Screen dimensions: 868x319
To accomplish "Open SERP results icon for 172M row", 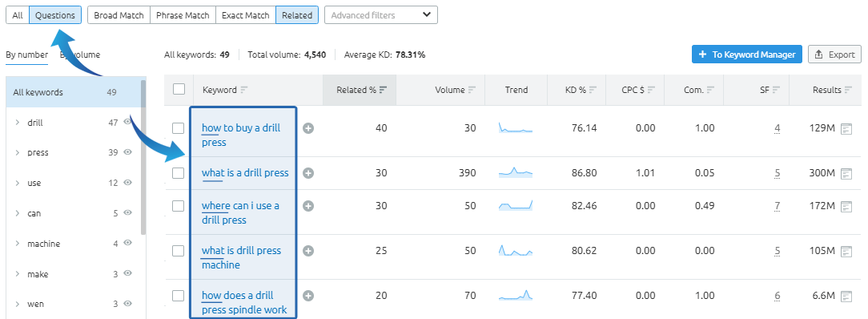I will (x=846, y=206).
